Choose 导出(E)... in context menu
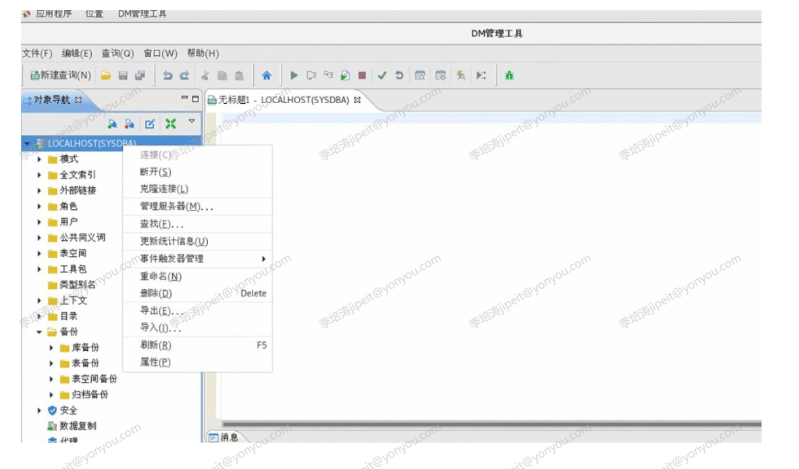The image size is (799, 469). (x=198, y=310)
